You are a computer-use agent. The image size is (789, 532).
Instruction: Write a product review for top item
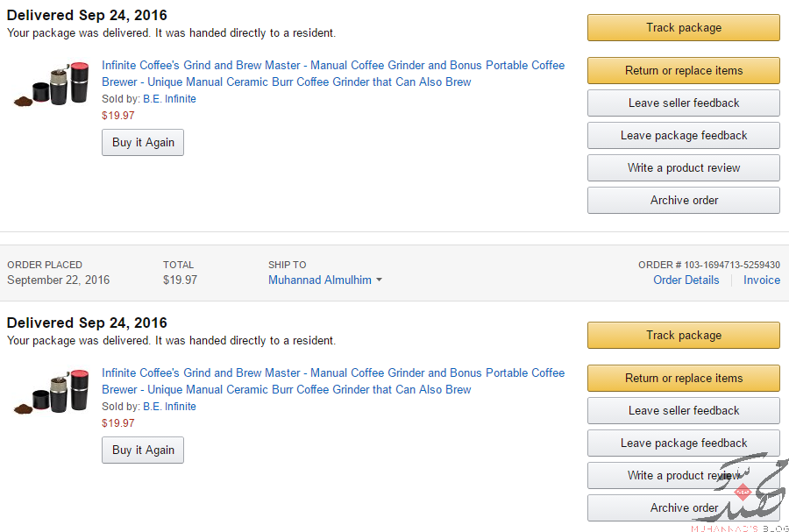click(x=683, y=168)
